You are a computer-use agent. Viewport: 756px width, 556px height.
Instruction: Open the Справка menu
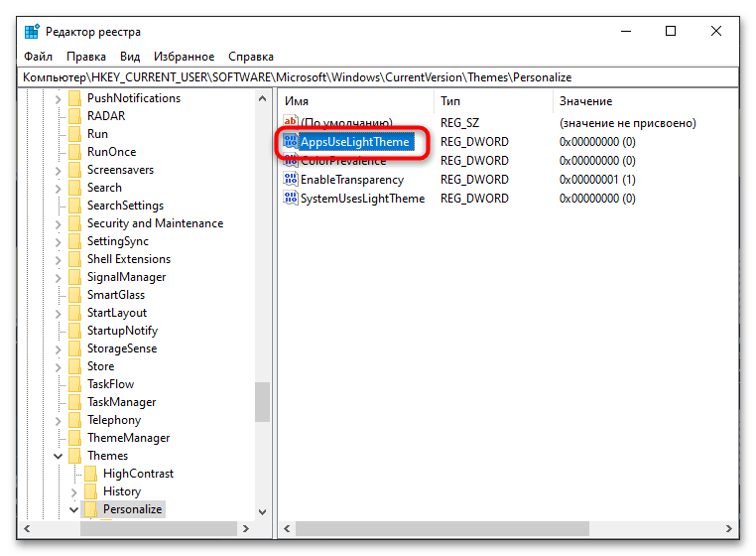[x=251, y=57]
